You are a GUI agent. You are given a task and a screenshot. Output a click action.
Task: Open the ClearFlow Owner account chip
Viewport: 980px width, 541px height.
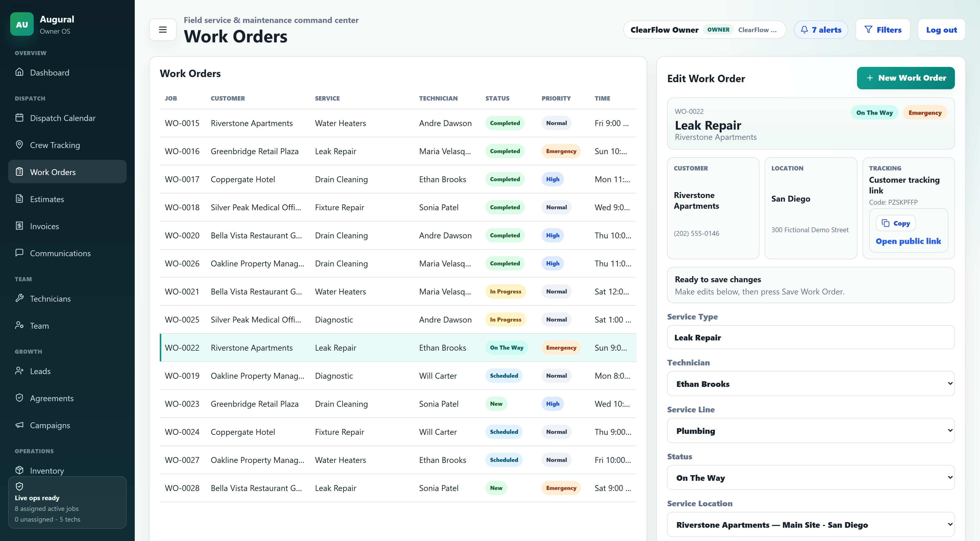click(x=705, y=30)
